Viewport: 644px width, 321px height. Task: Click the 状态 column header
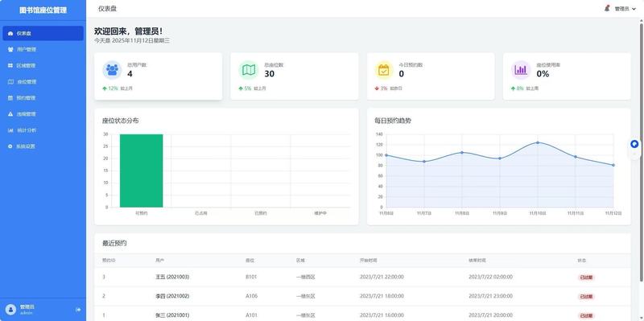coord(582,260)
